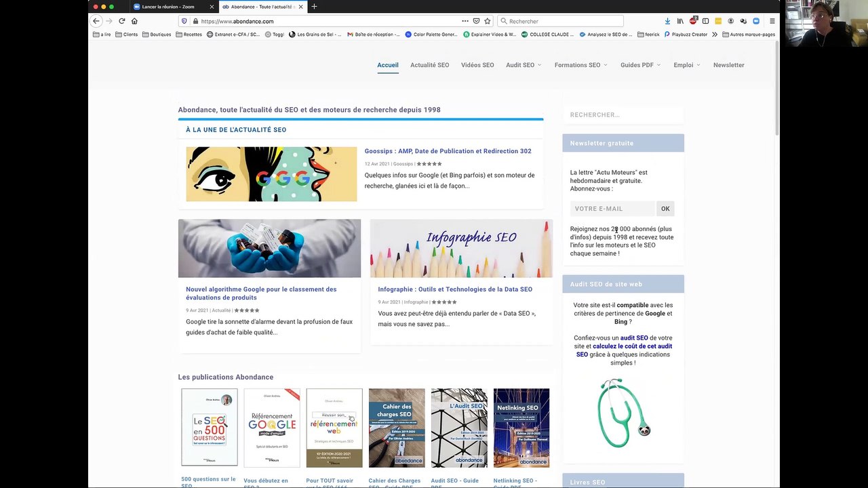The width and height of the screenshot is (868, 488).
Task: Open the Recettes bookmarks folder
Action: (189, 34)
